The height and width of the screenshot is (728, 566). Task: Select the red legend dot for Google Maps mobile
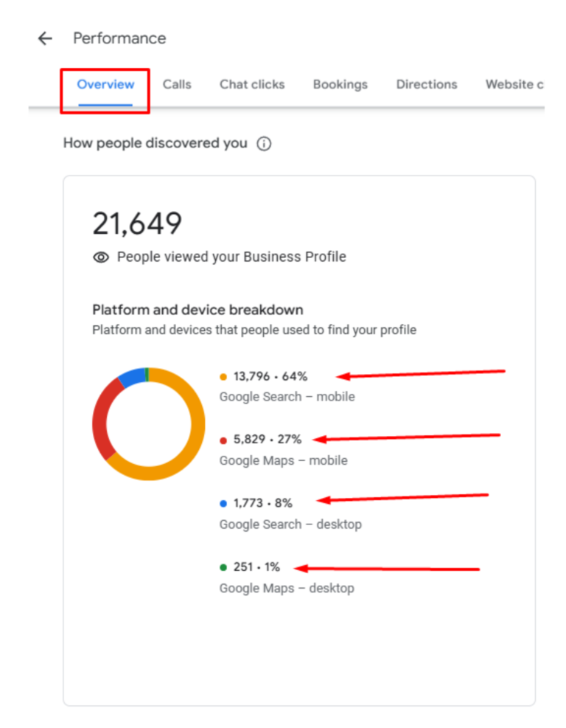(223, 439)
